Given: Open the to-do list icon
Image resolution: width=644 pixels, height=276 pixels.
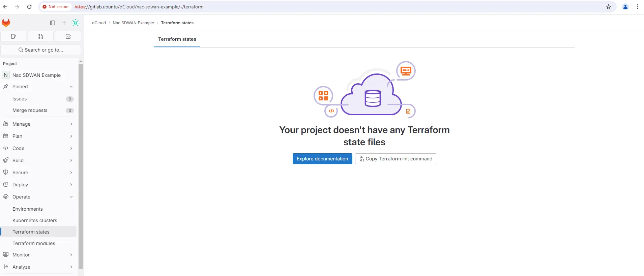Looking at the screenshot, I should [x=68, y=36].
